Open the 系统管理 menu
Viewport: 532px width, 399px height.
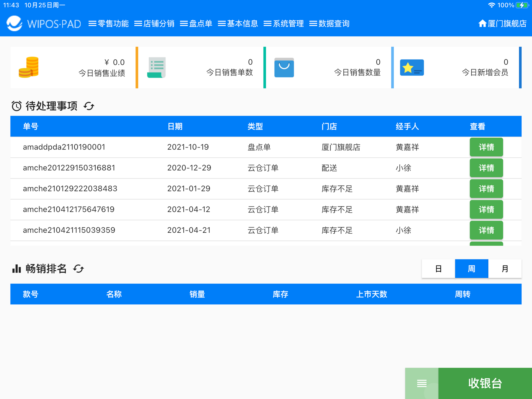tap(284, 24)
